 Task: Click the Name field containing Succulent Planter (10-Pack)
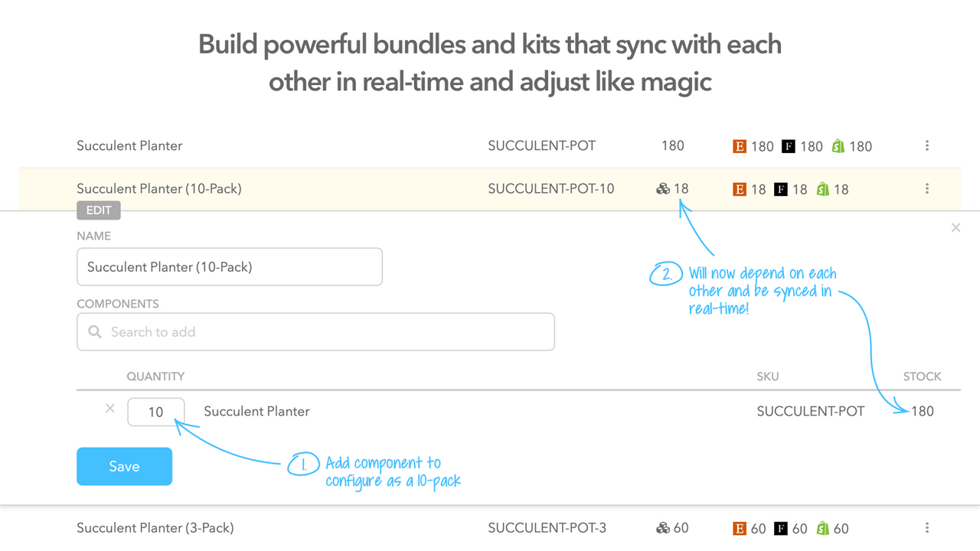[230, 266]
